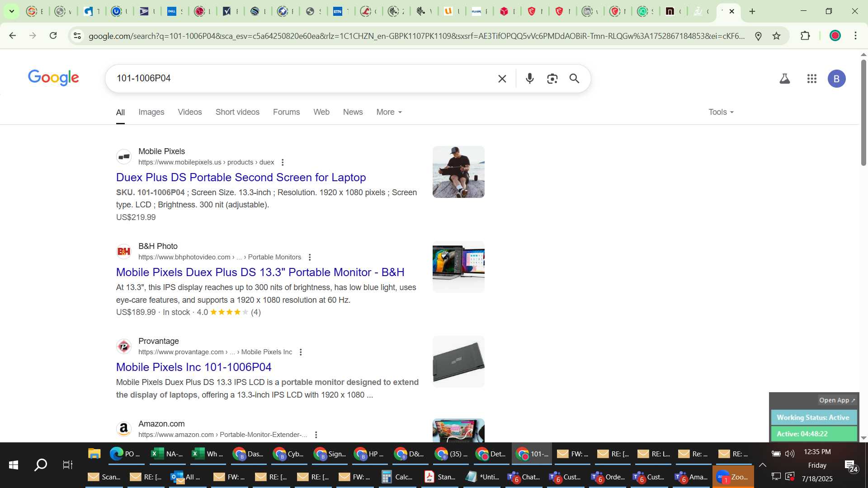The width and height of the screenshot is (868, 488).
Task: Open Search Labs flask icon
Action: (785, 79)
